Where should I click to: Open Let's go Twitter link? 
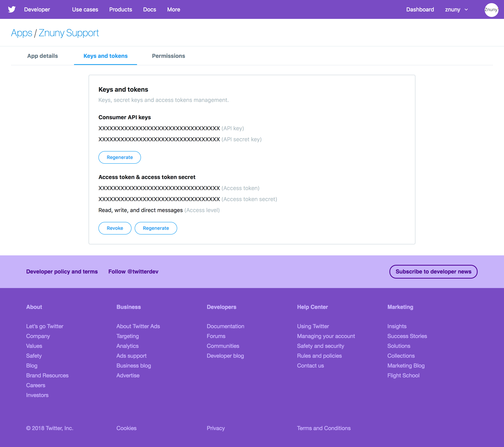45,326
